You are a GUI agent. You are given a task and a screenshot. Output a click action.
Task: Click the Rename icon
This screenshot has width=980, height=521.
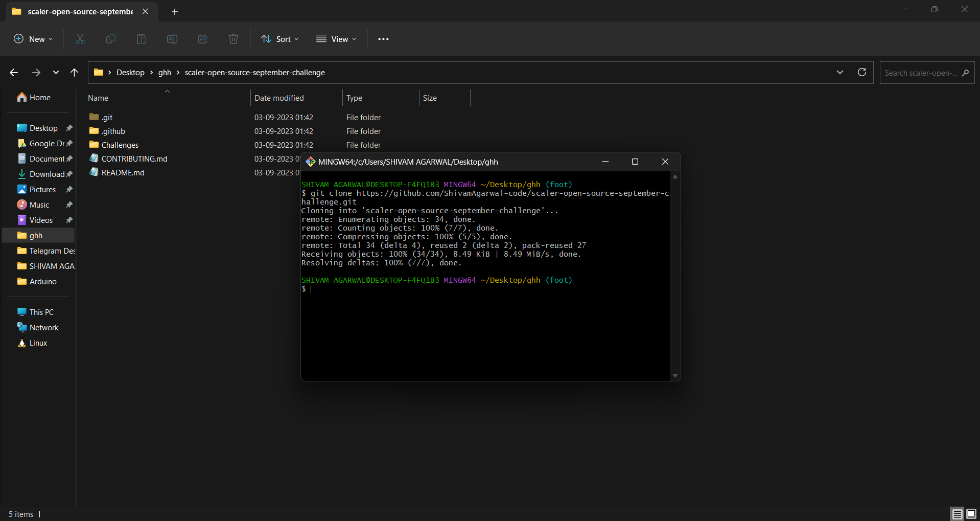click(x=172, y=39)
